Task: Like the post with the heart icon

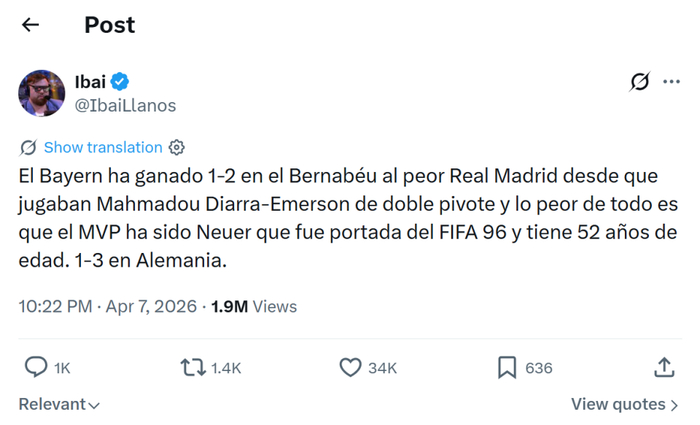Action: click(350, 368)
